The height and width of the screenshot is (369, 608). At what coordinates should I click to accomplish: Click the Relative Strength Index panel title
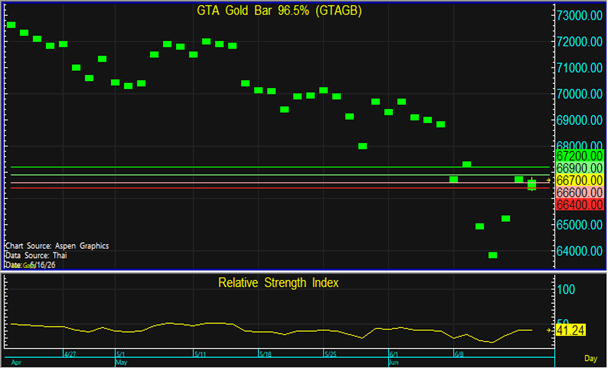pyautogui.click(x=278, y=283)
